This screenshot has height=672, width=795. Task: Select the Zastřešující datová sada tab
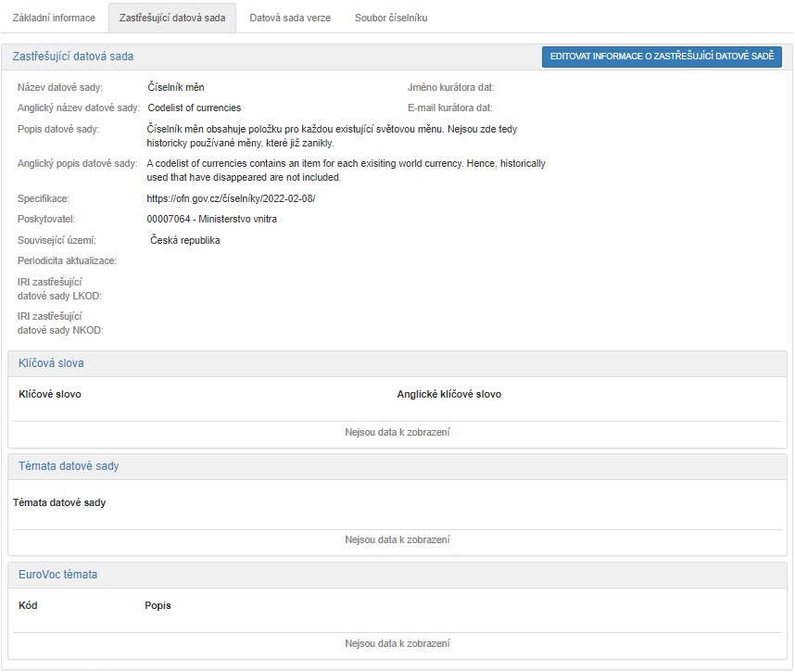pos(171,18)
